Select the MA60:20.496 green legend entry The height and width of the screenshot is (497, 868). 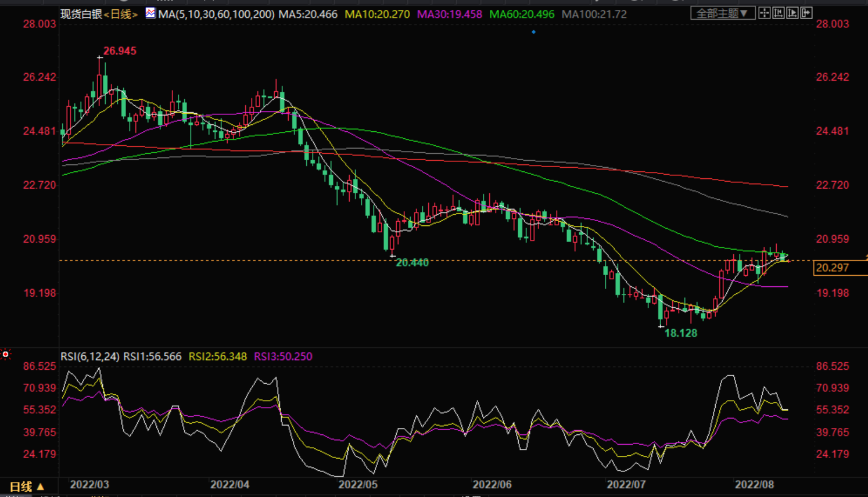522,14
